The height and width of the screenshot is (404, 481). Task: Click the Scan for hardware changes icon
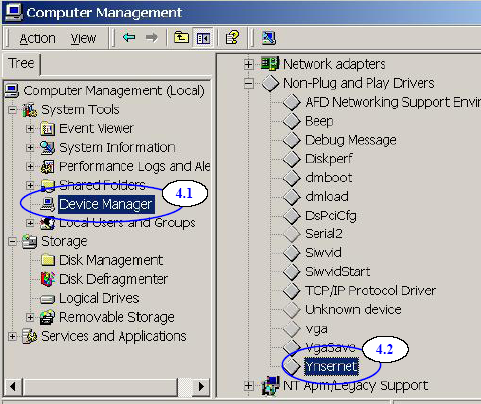[269, 38]
